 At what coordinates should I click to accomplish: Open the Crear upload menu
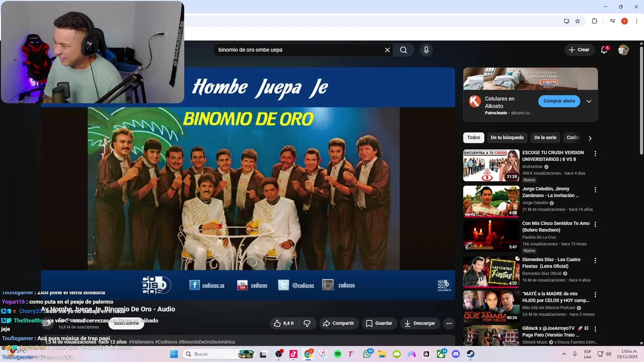(x=579, y=50)
